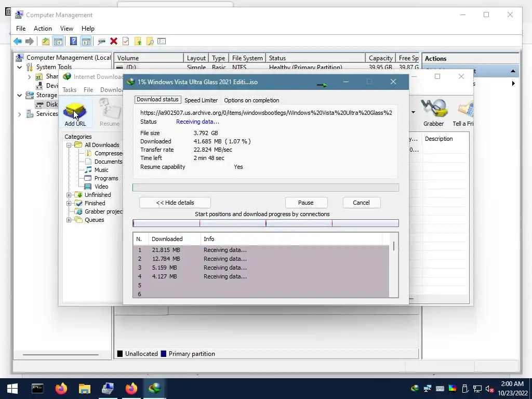The image size is (532, 399).
Task: Click the Unallocated black legend swatch
Action: [x=120, y=353]
